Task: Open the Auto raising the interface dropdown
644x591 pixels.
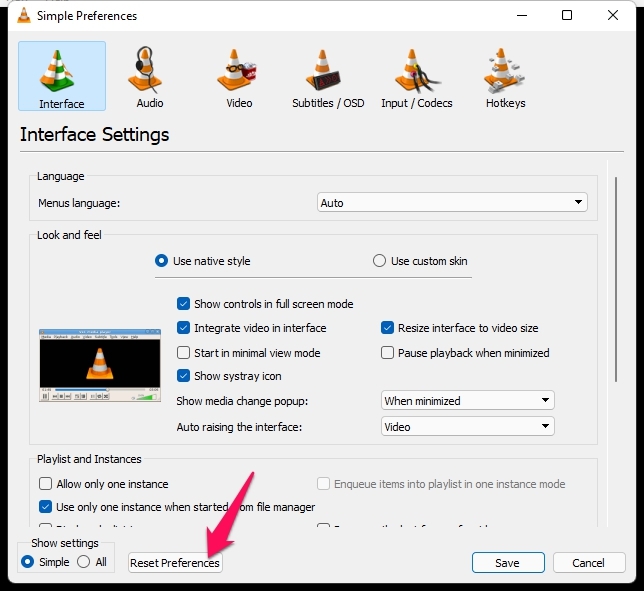Action: click(467, 427)
